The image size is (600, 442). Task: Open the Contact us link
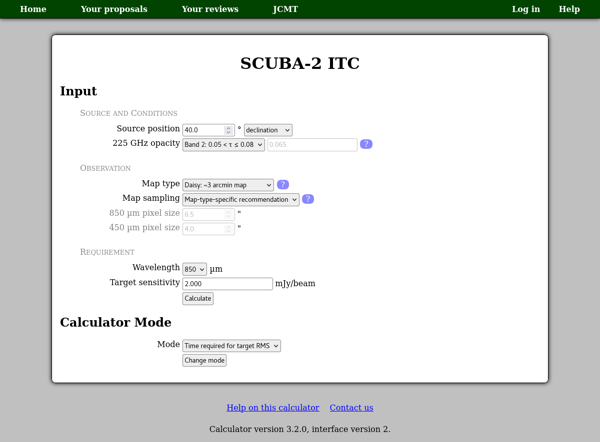tap(351, 408)
